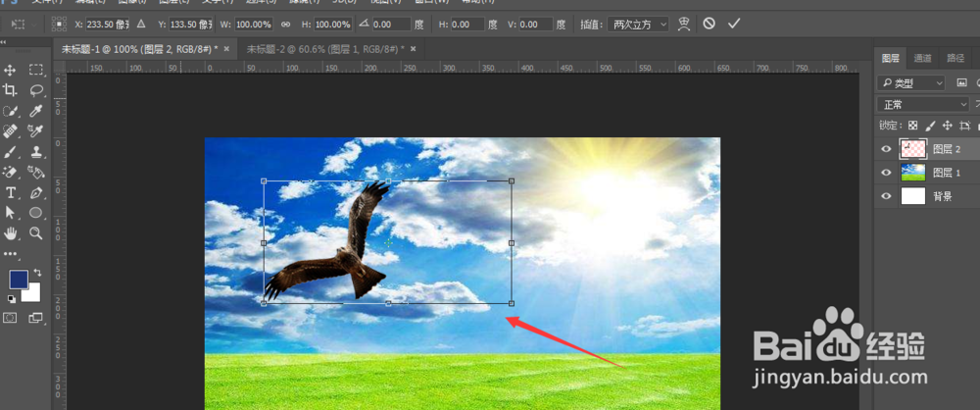Lock image pixels with brush icon

point(931,126)
